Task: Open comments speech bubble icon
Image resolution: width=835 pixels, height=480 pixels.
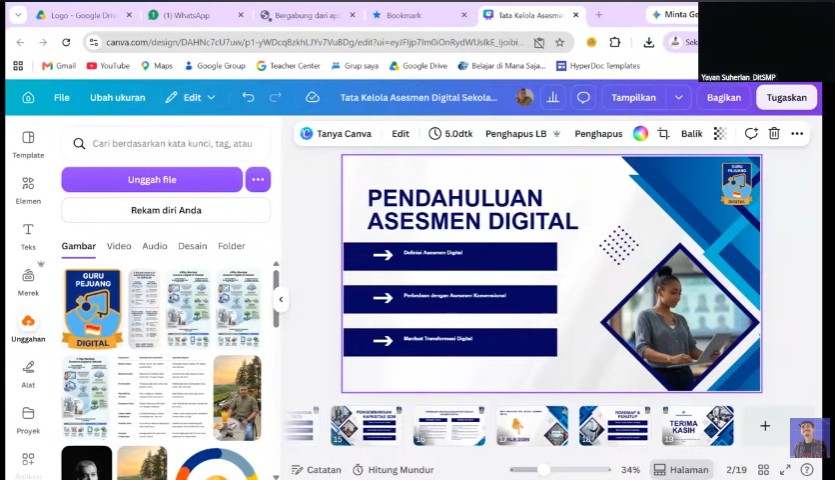Action: point(584,97)
